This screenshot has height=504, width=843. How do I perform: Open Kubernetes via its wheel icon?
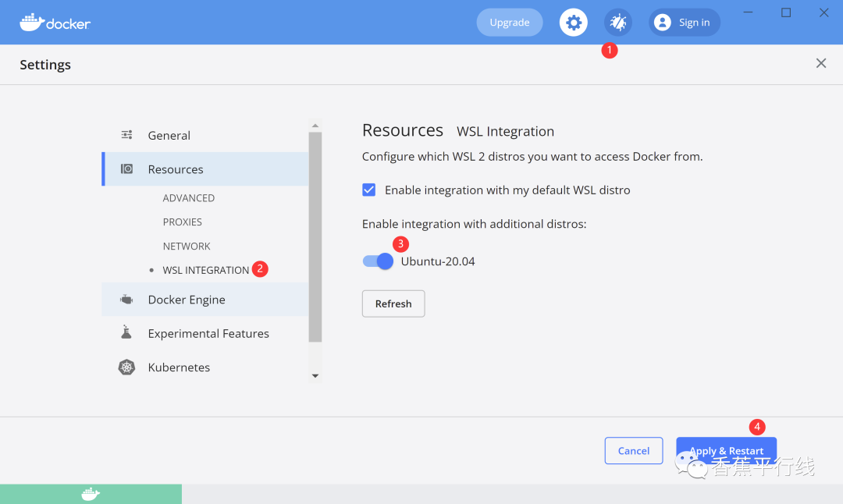[126, 367]
